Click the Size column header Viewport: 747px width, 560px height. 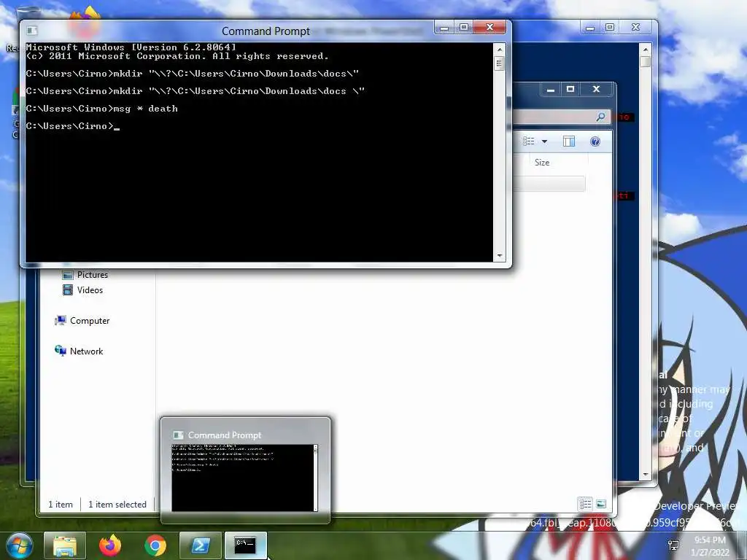click(542, 163)
